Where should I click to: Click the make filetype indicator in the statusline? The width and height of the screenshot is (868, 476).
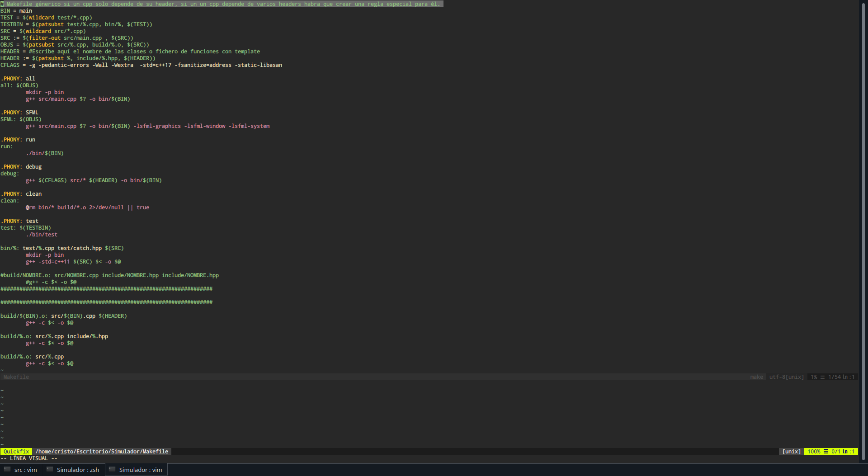[757, 377]
